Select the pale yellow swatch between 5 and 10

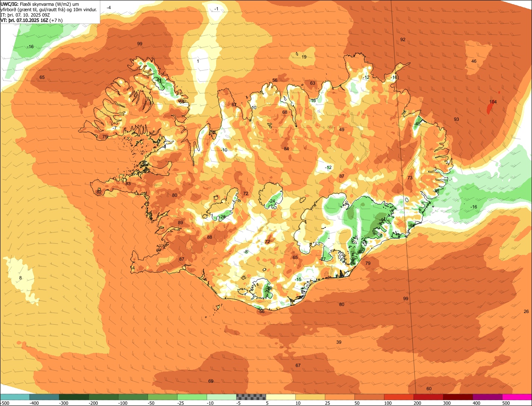[281, 397]
